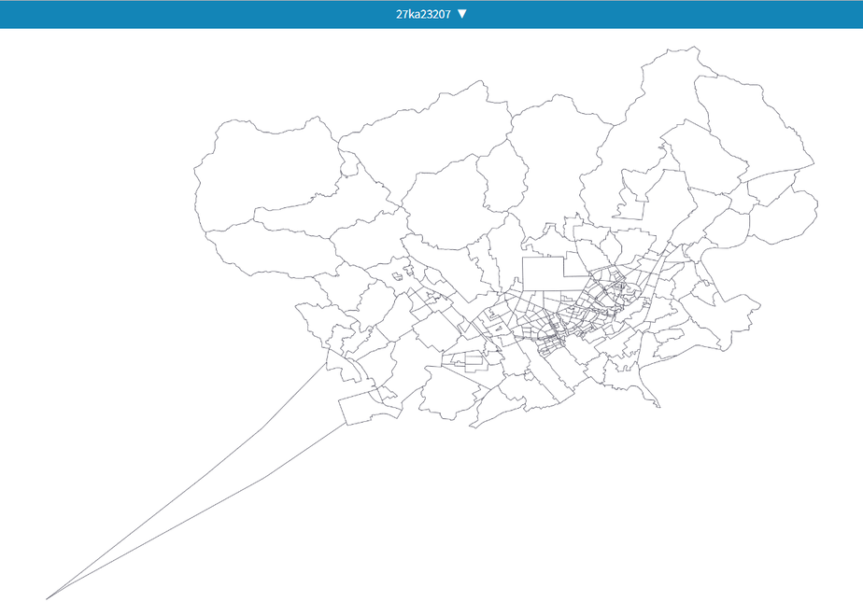Select the large rectangular notched polygon mid-map
Image resolution: width=863 pixels, height=616 pixels.
click(545, 273)
